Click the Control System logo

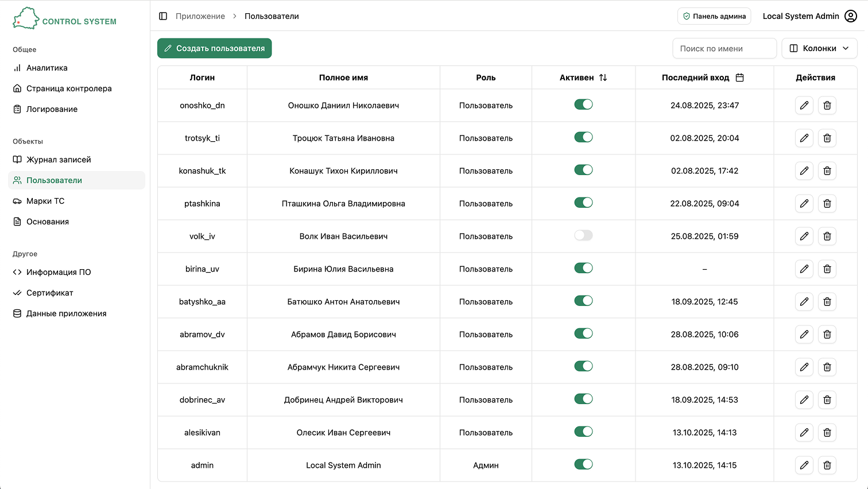point(64,18)
